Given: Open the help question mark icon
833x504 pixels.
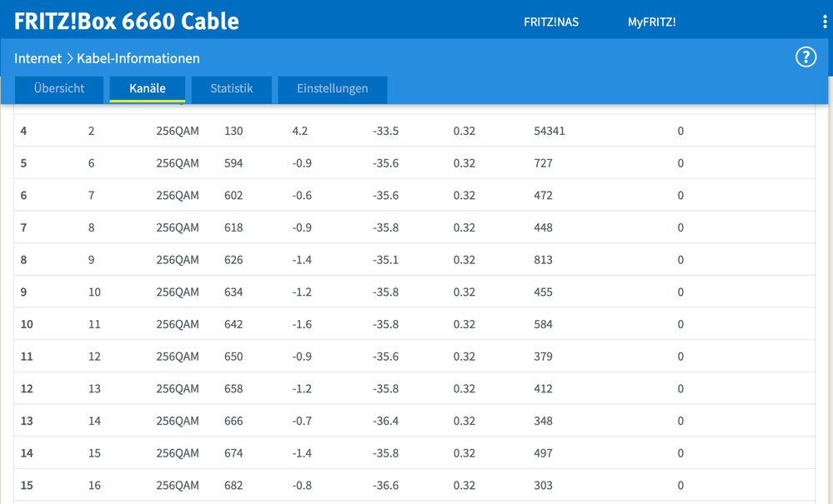Looking at the screenshot, I should click(805, 57).
